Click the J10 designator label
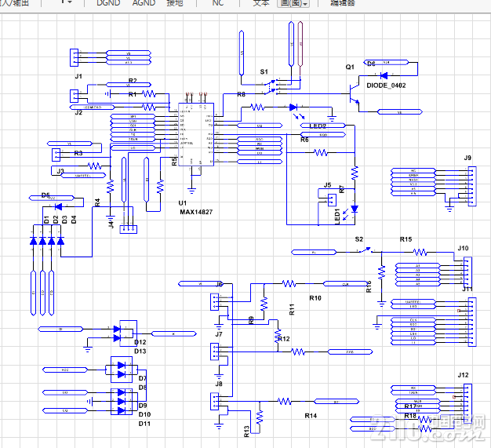Viewport: 491px width, 448px height. 463,248
